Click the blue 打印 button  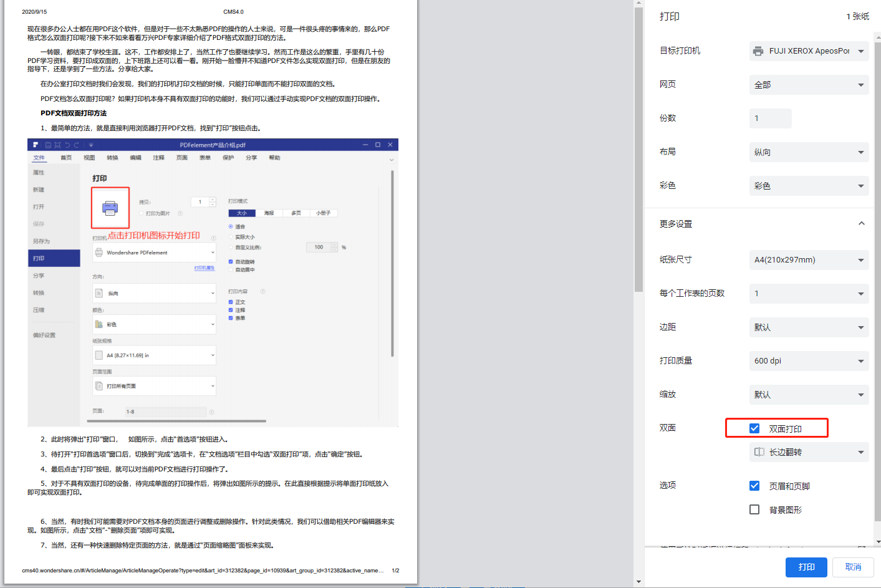pyautogui.click(x=806, y=567)
